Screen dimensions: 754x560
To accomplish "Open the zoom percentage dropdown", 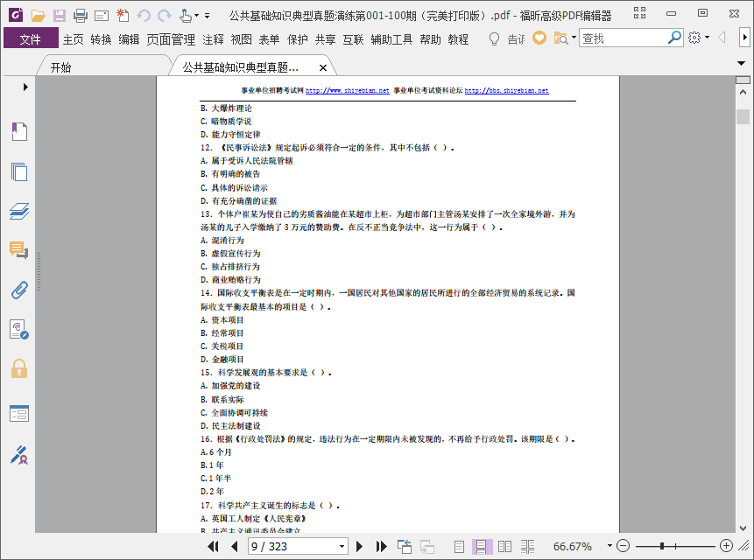I will 610,546.
